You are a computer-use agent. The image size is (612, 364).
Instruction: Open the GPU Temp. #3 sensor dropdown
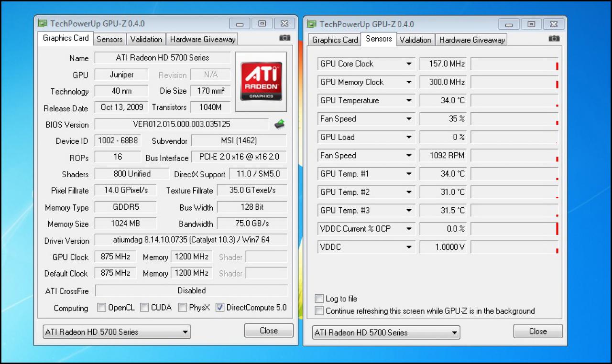(409, 211)
